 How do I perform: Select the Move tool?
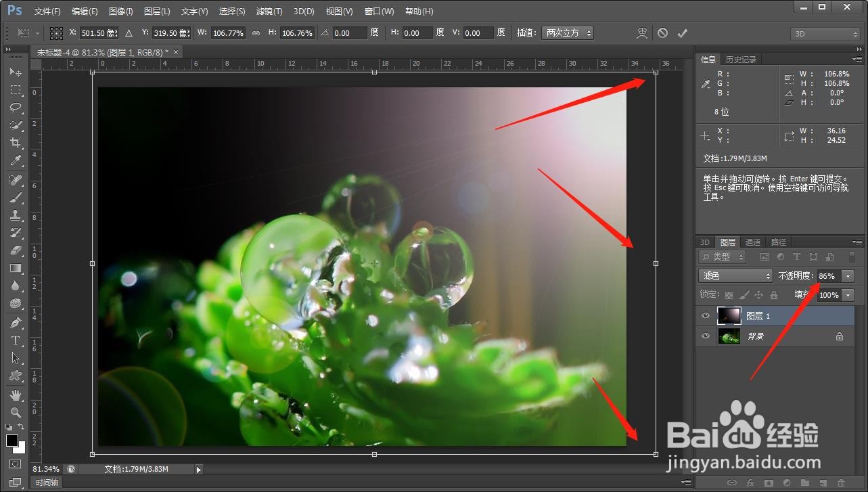coord(16,72)
